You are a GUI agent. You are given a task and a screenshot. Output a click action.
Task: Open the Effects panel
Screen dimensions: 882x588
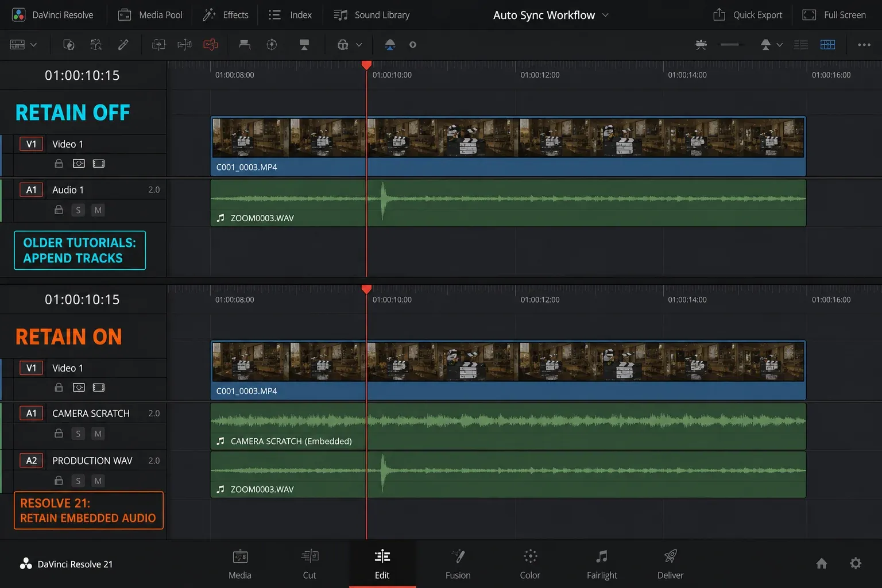pyautogui.click(x=226, y=15)
